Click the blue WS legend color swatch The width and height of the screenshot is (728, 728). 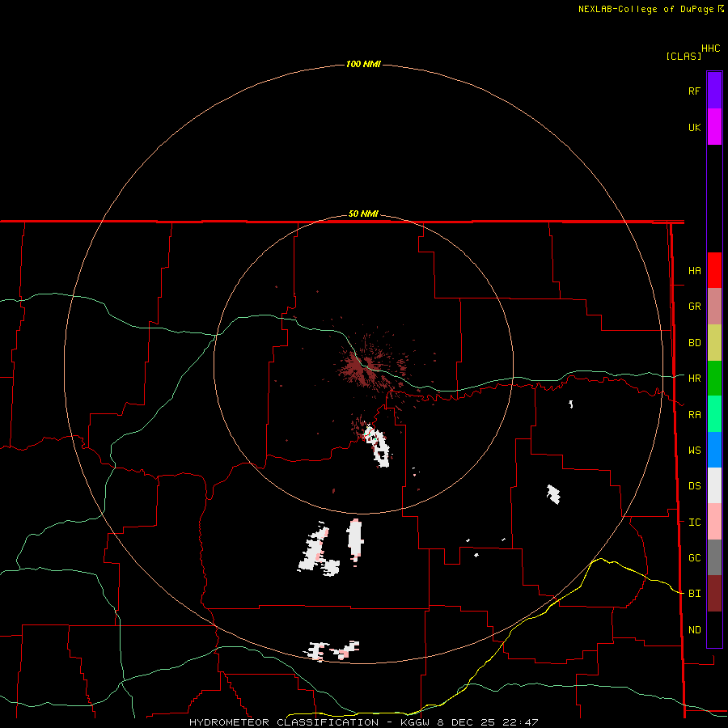[x=714, y=450]
